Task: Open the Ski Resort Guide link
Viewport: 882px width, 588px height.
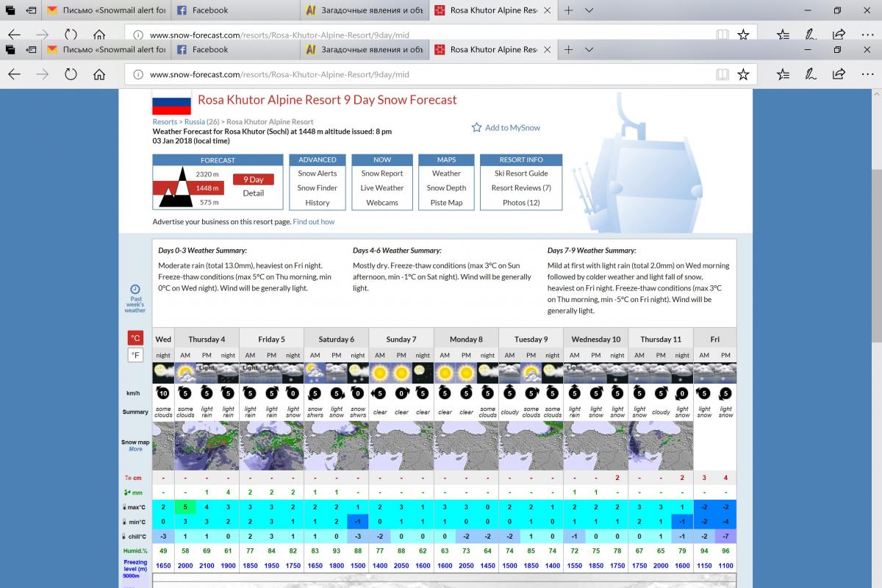Action: pyautogui.click(x=521, y=173)
